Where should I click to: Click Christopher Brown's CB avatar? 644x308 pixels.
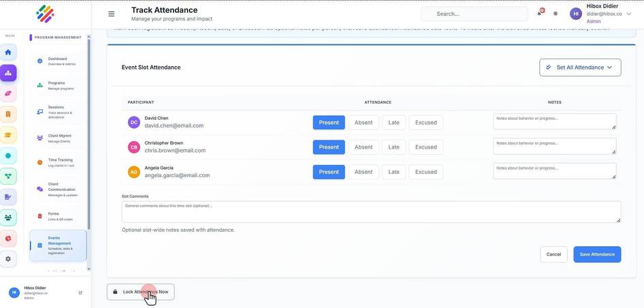coord(134,147)
